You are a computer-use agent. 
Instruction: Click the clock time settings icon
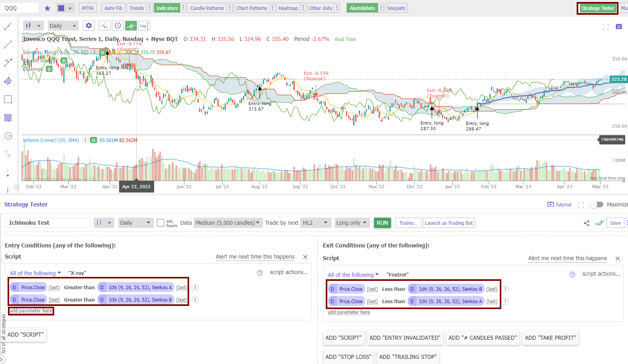click(118, 26)
